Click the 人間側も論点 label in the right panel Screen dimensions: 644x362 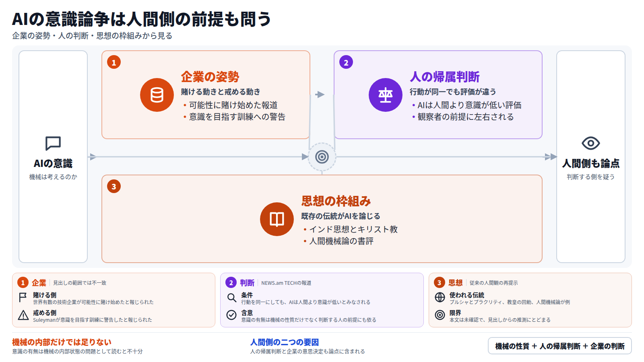click(x=591, y=163)
